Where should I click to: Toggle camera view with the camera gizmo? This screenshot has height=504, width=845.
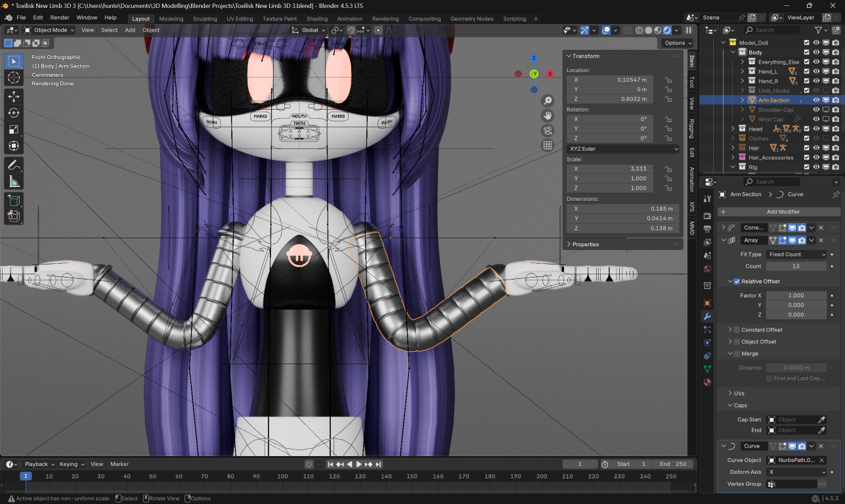click(x=548, y=131)
